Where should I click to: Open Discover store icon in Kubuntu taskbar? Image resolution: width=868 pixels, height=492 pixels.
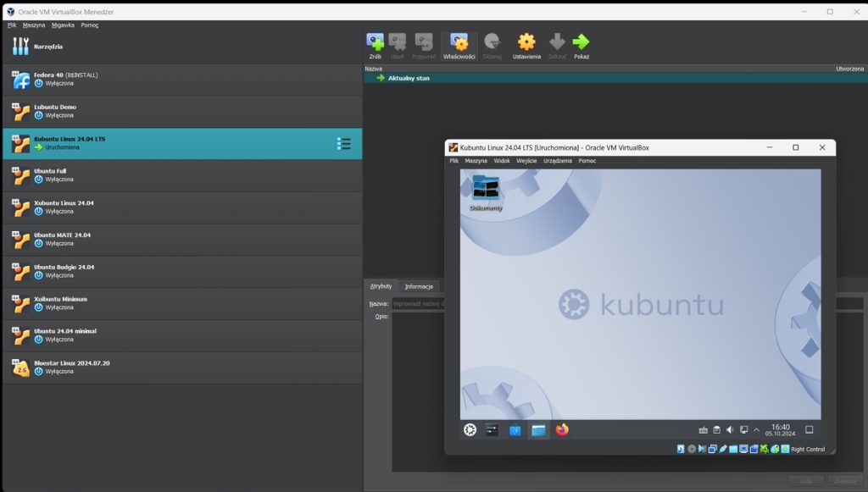515,430
